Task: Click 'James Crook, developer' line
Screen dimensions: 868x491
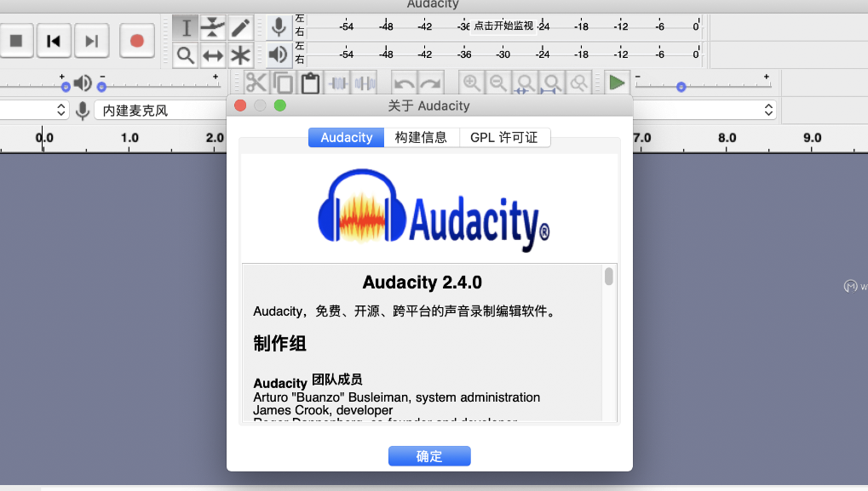Action: pos(323,410)
